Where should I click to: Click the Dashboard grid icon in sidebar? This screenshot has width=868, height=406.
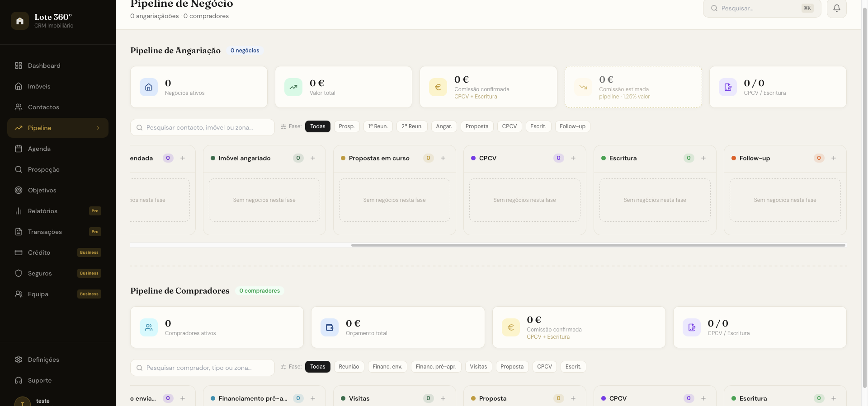tap(19, 65)
